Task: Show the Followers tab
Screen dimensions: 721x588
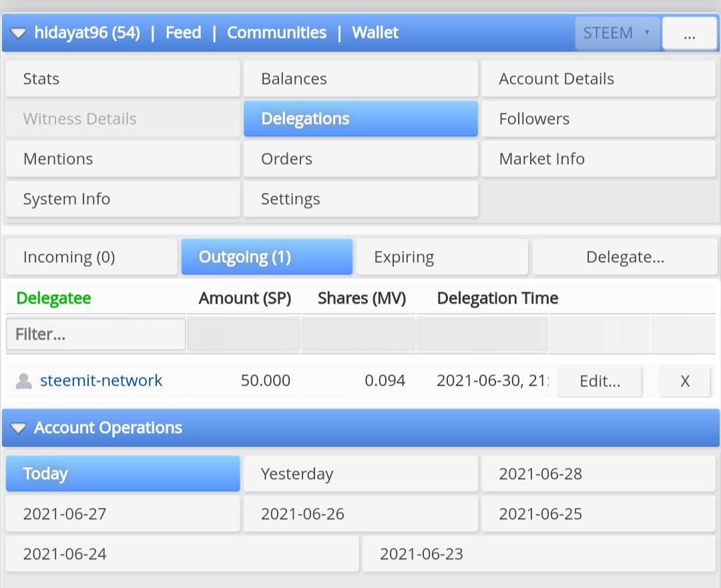Action: tap(598, 119)
